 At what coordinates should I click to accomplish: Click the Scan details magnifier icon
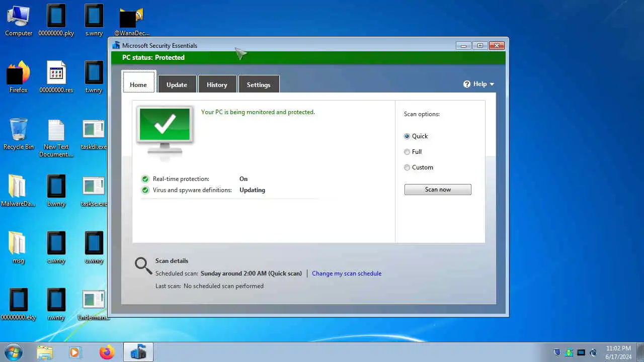point(143,266)
